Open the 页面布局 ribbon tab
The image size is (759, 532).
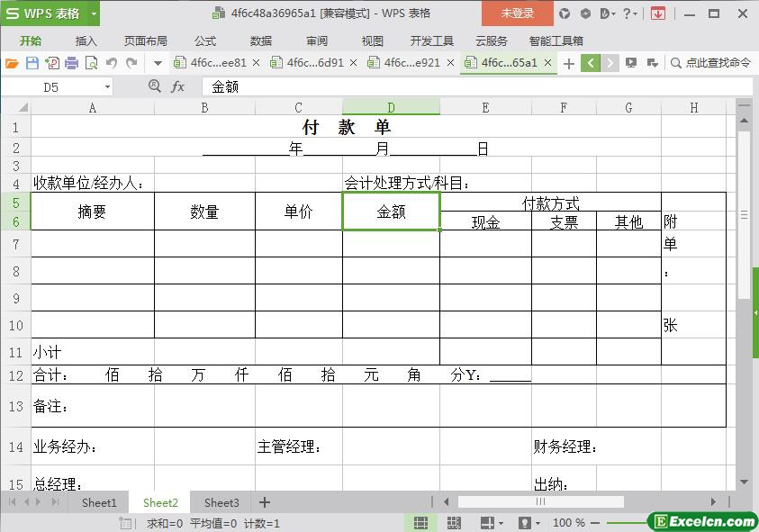pyautogui.click(x=146, y=41)
